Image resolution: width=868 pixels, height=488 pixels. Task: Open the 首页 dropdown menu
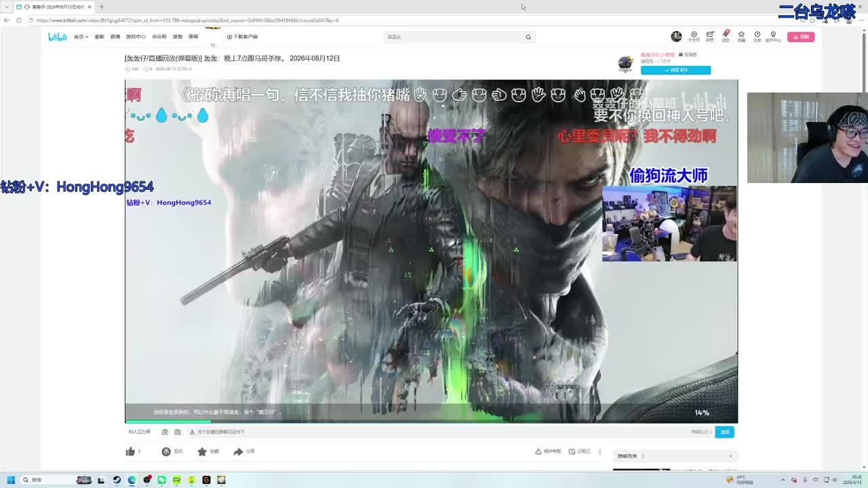pyautogui.click(x=81, y=37)
